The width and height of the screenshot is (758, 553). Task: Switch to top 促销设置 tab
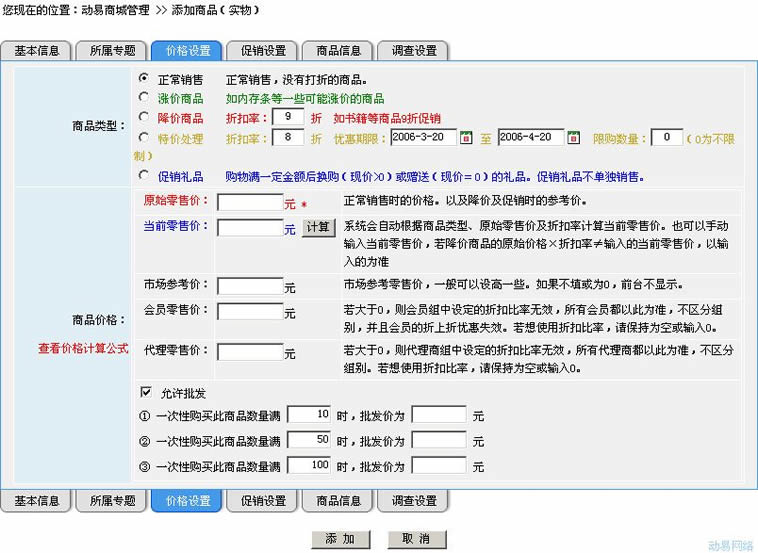pos(262,51)
